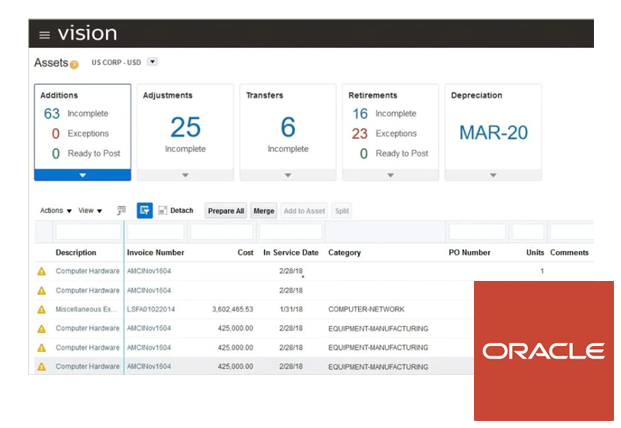The width and height of the screenshot is (621, 428).
Task: Sort by the Comments column header
Action: [x=569, y=253]
